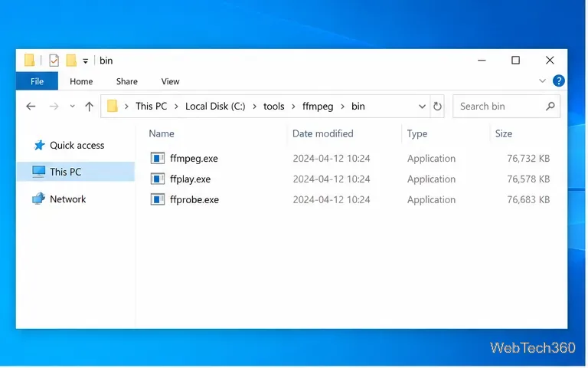
Task: Click the Application type of ffplay.exe
Action: [431, 179]
